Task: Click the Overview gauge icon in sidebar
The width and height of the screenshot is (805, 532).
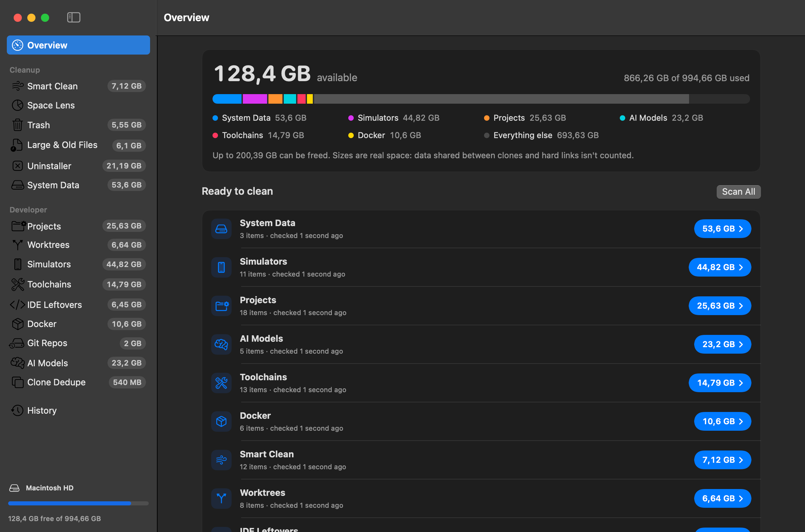Action: 17,45
